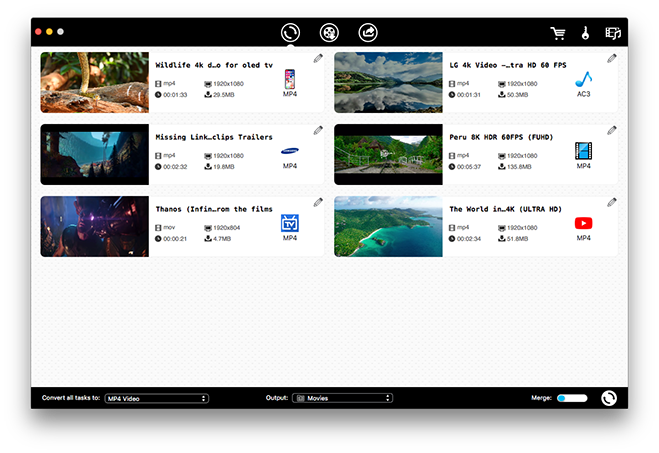Edit the Peru 8K HDR video pencil icon

(x=612, y=130)
